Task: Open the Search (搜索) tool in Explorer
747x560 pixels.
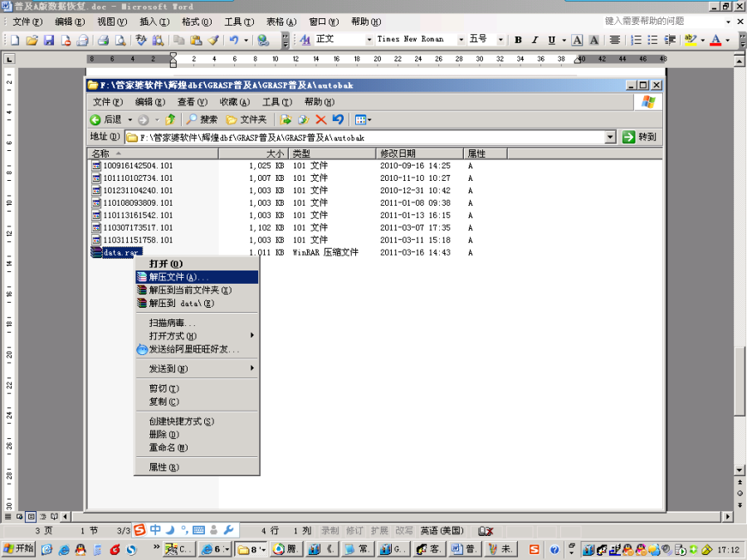Action: pos(202,119)
